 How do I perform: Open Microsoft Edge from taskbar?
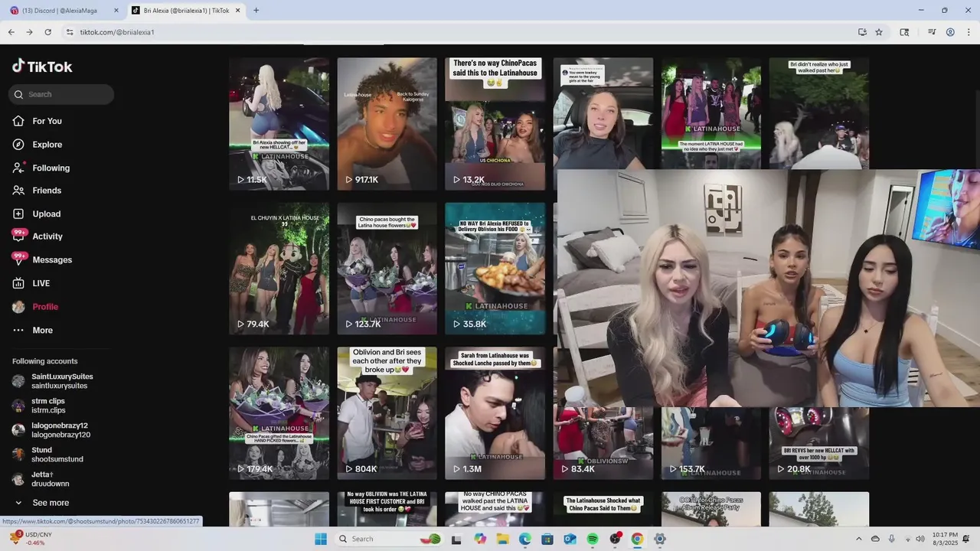point(525,539)
